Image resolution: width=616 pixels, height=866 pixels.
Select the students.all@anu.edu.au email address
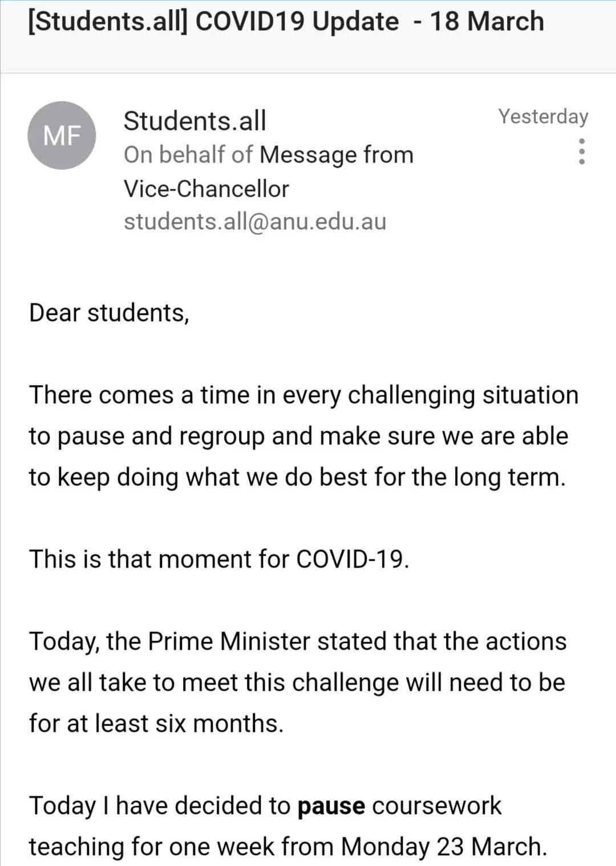[255, 222]
